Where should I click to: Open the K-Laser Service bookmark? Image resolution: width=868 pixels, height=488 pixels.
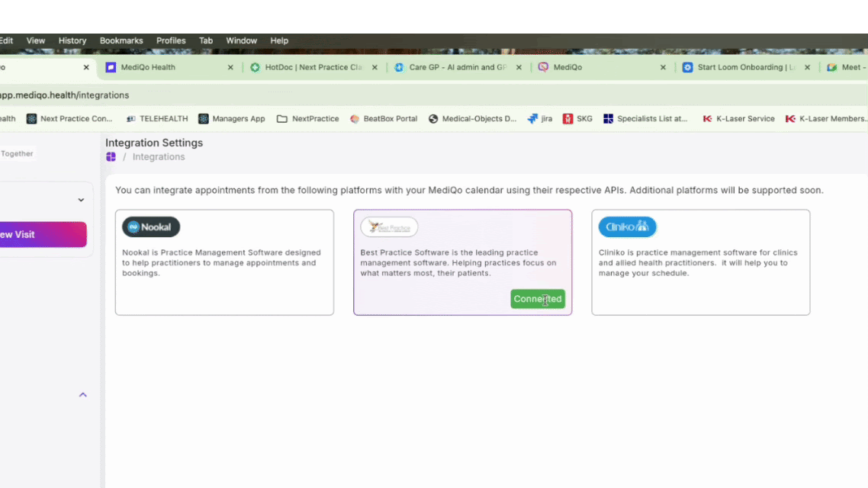(738, 118)
